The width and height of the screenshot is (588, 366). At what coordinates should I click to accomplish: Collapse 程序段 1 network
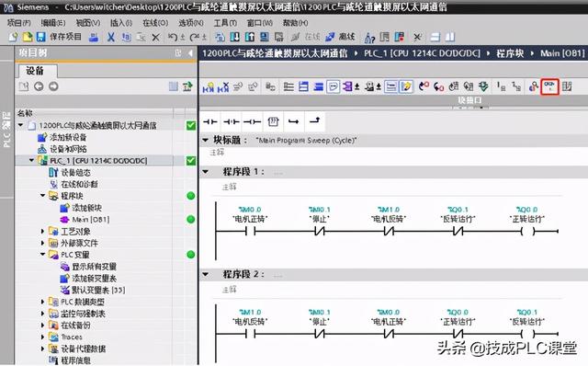pos(206,172)
